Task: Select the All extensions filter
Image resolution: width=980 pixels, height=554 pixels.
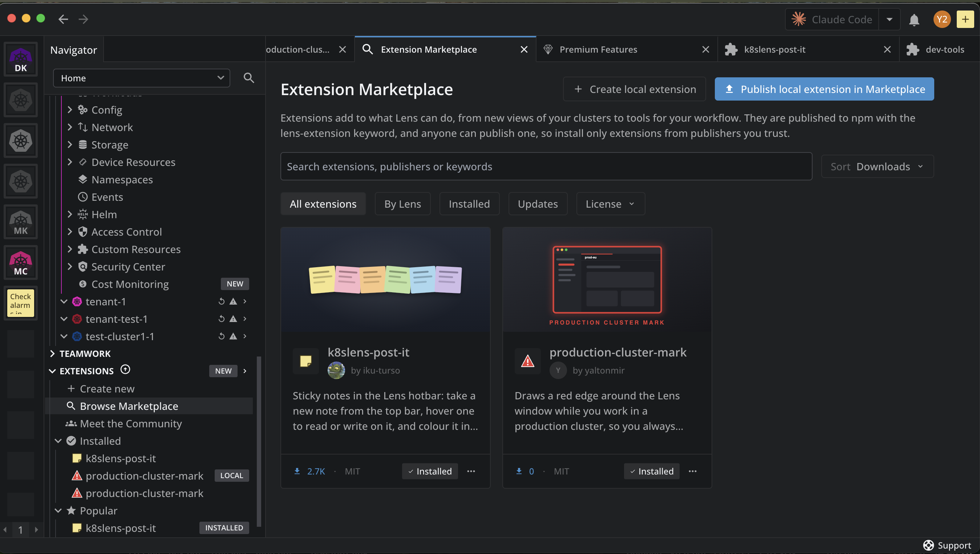Action: tap(323, 204)
